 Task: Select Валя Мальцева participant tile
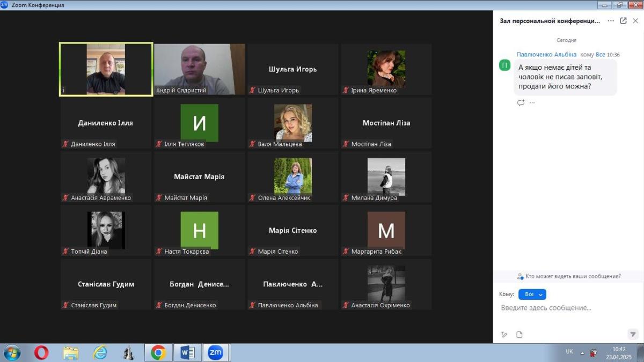point(292,123)
